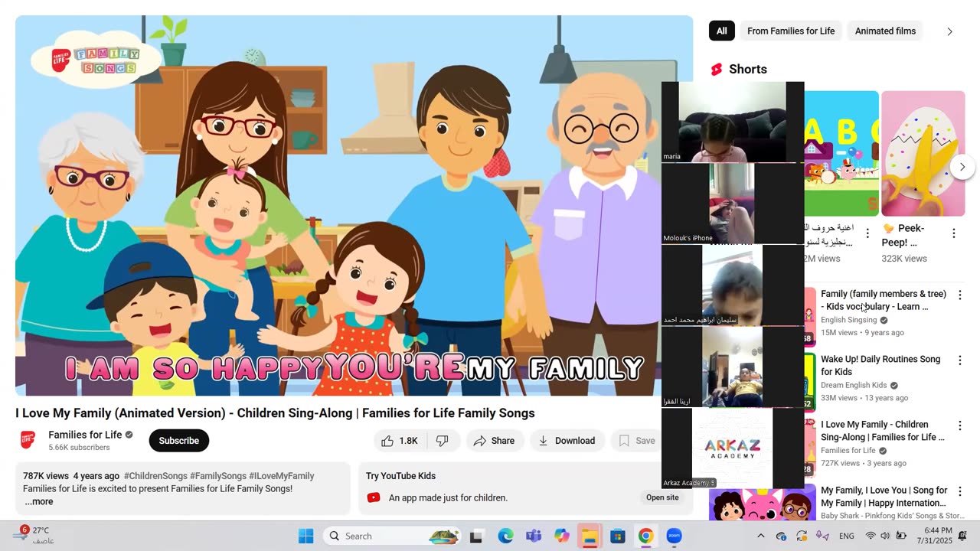Image resolution: width=980 pixels, height=551 pixels.
Task: Open the #ILoveMyFamily hashtag
Action: point(282,476)
